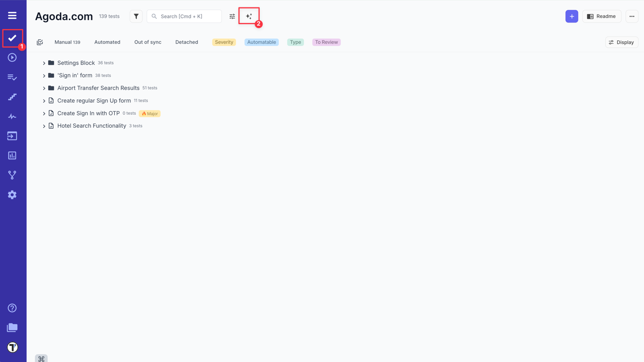Select the Type label filter

295,42
